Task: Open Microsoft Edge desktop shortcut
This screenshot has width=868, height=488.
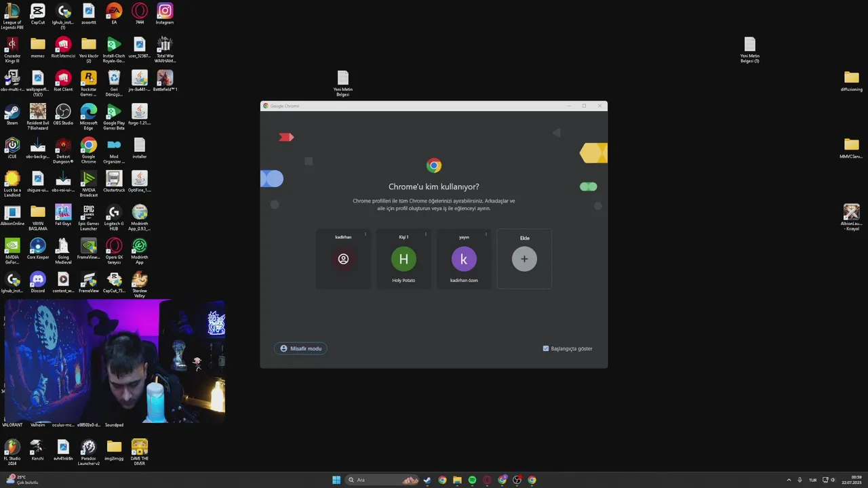Action: click(x=89, y=117)
